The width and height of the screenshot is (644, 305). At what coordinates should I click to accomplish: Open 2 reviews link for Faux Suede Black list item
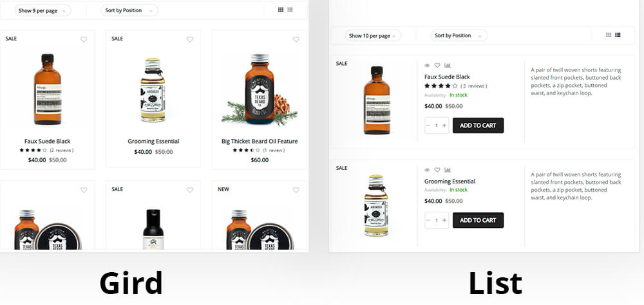tap(474, 86)
